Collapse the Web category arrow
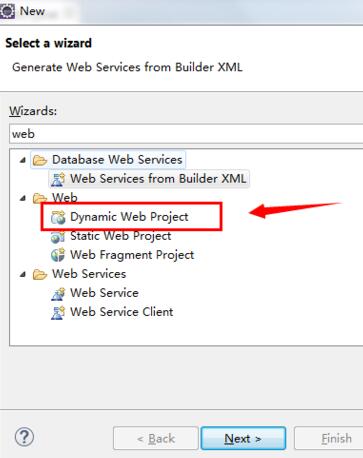Image resolution: width=363 pixels, height=458 pixels. coord(23,198)
